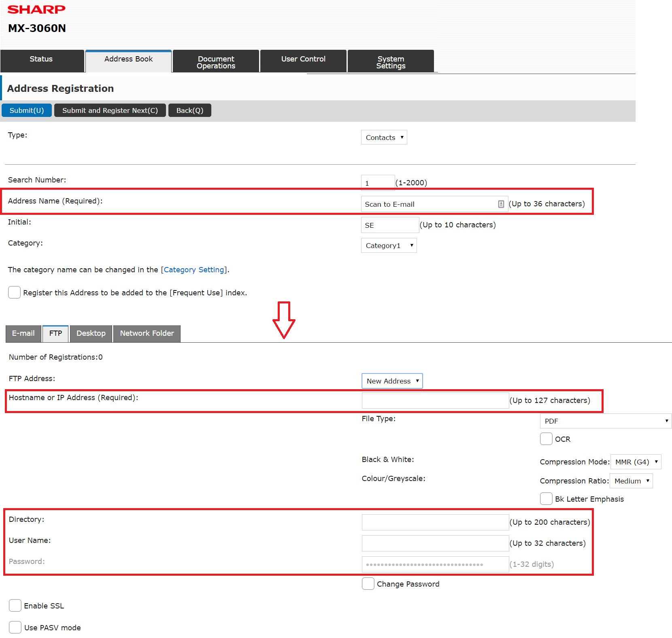
Task: Click the SHARP logo
Action: click(x=36, y=9)
